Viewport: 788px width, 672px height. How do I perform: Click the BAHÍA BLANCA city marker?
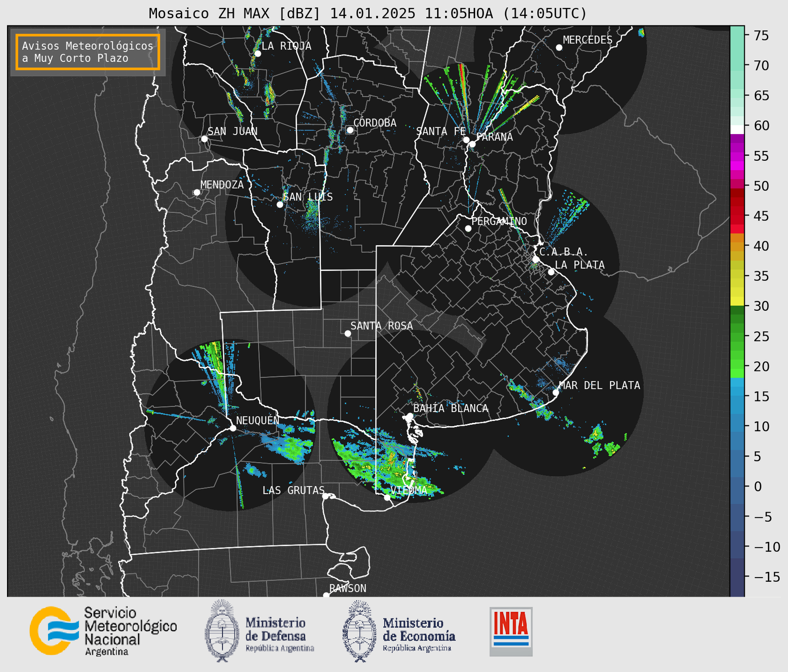410,416
